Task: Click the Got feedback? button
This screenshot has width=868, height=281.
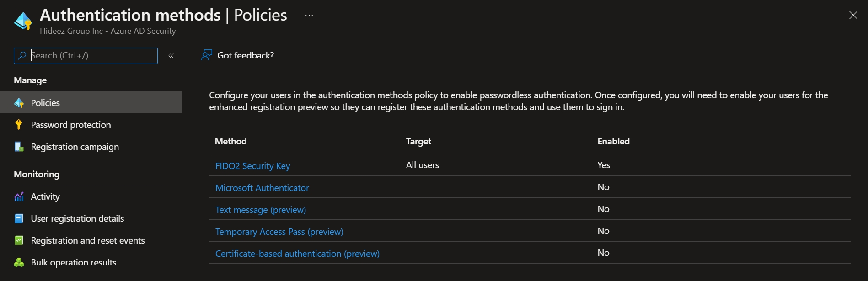Action: [246, 55]
